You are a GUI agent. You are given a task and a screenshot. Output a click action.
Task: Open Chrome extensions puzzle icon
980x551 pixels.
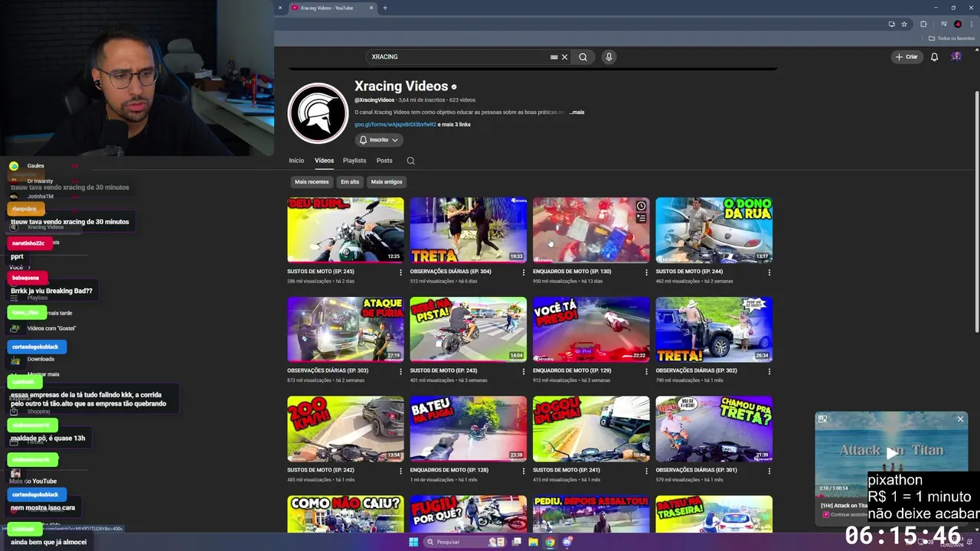923,24
